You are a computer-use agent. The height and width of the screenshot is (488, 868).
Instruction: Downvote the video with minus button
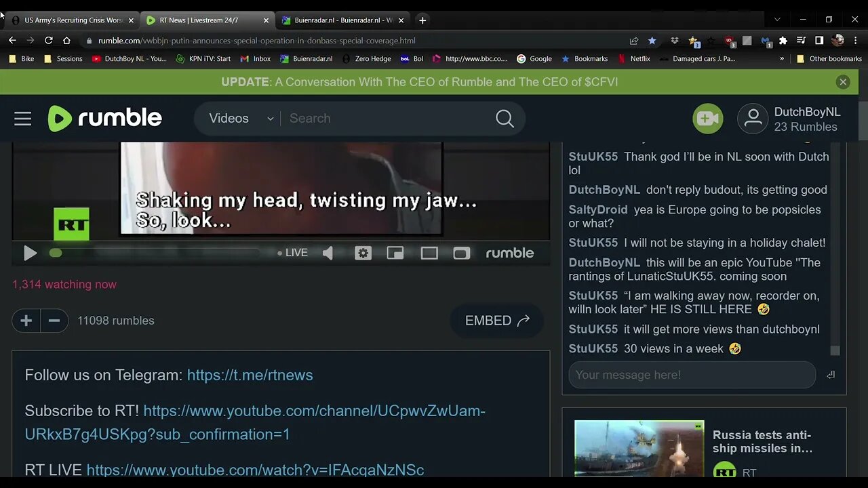tap(55, 321)
